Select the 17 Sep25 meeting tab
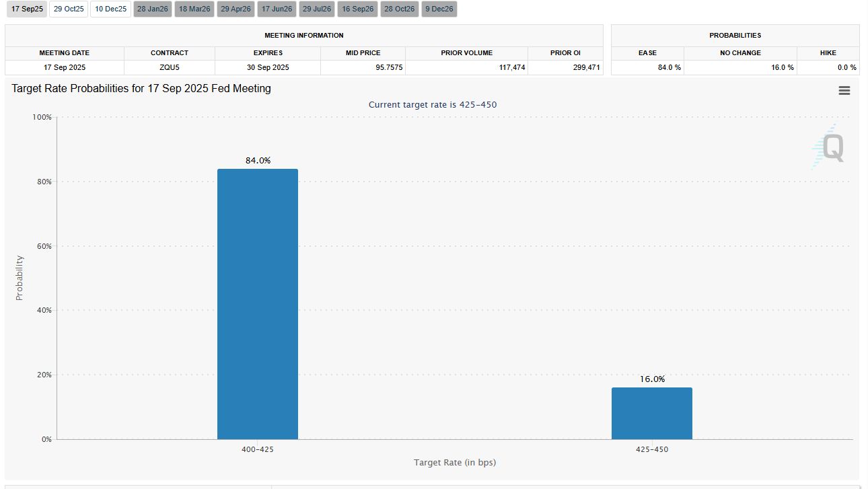 coord(27,9)
